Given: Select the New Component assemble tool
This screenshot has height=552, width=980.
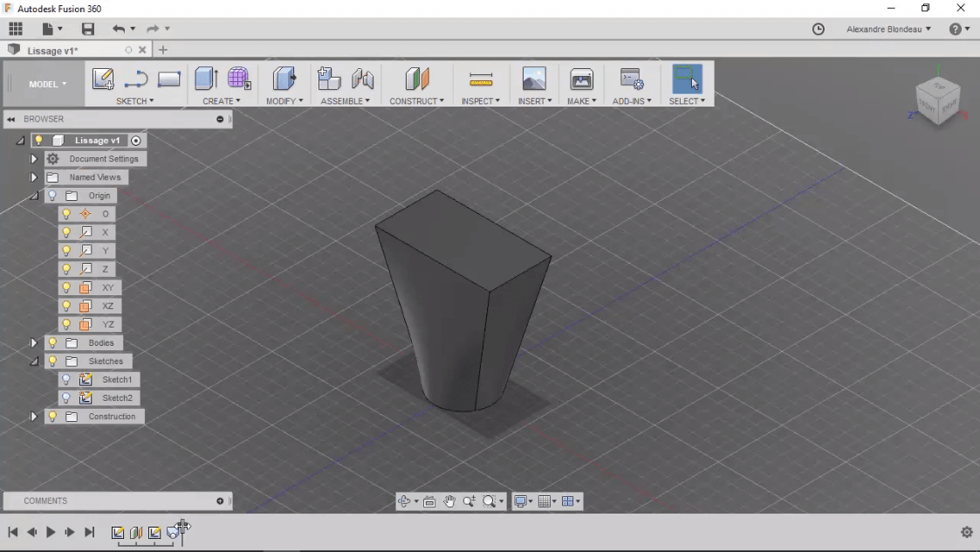Looking at the screenshot, I should tap(329, 79).
